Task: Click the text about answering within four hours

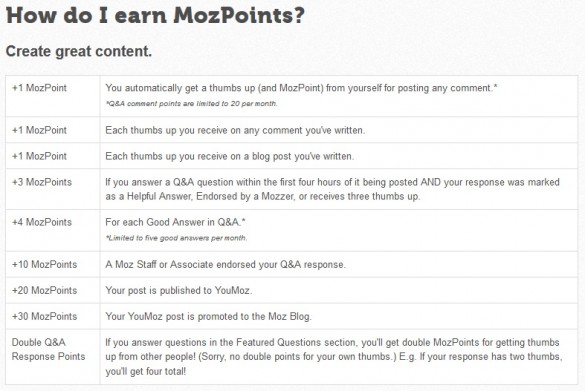Action: (332, 189)
